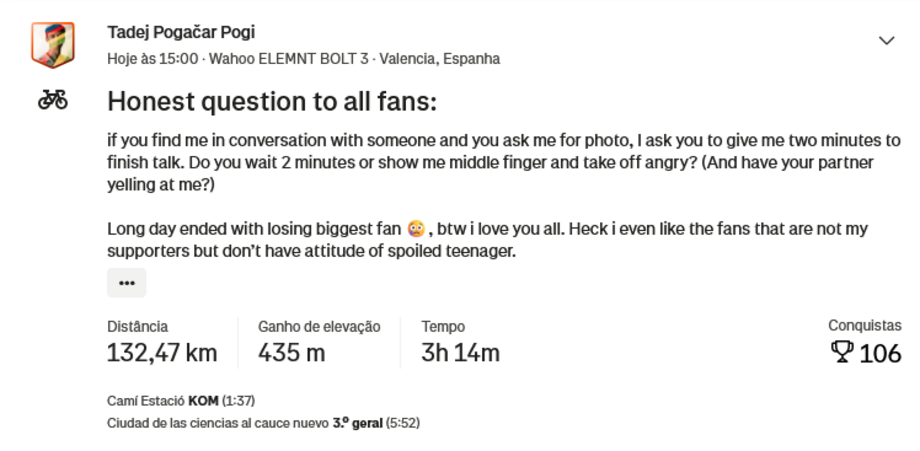
Task: Click the 3h 14m time stat
Action: (460, 353)
